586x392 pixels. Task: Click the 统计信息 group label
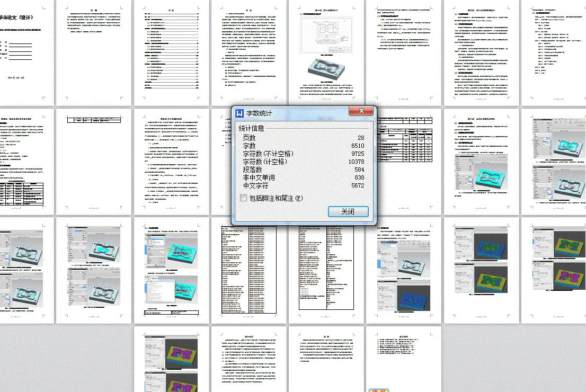[251, 128]
